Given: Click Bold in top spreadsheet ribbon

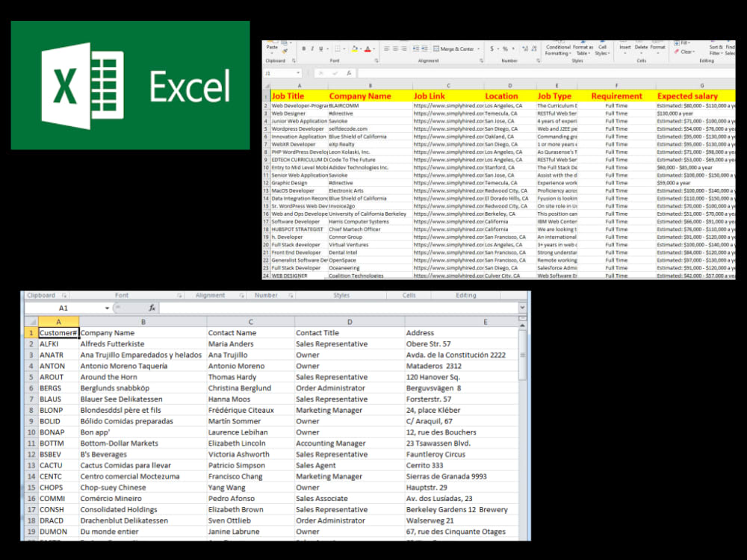Looking at the screenshot, I should (x=304, y=49).
